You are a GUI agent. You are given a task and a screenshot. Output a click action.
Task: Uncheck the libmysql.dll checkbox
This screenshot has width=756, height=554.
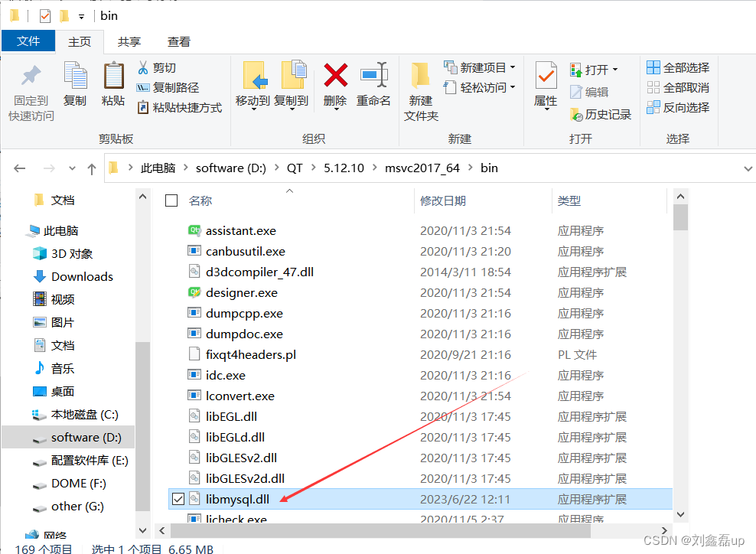[x=178, y=498]
